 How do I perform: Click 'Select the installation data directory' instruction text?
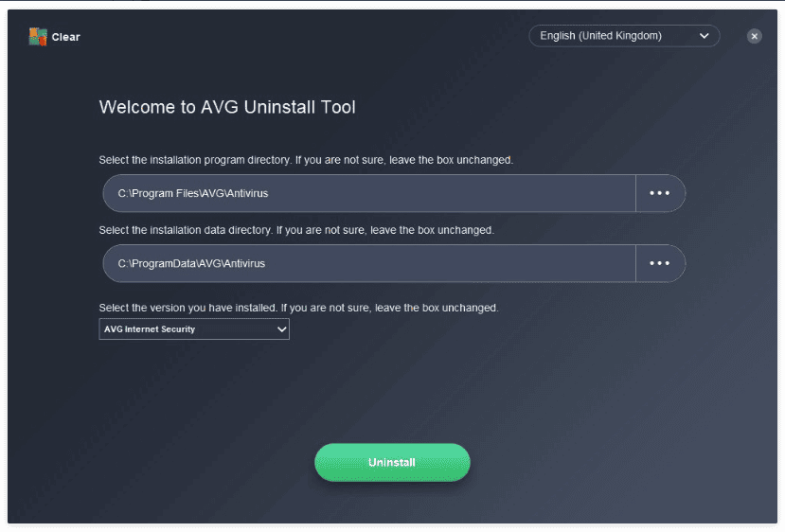click(x=296, y=230)
